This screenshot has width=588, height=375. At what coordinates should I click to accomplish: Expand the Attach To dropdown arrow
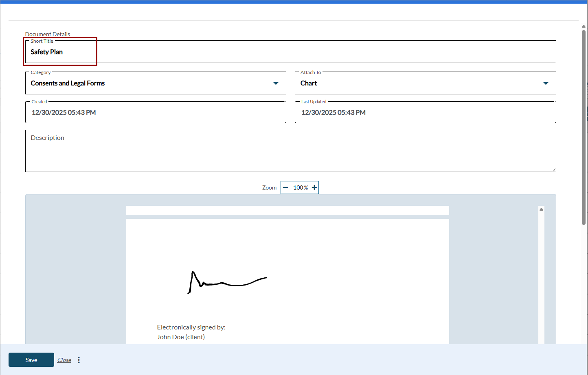(x=546, y=83)
